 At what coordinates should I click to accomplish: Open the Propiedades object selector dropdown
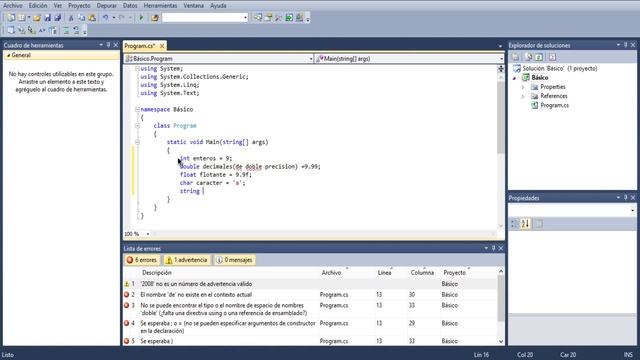632,210
